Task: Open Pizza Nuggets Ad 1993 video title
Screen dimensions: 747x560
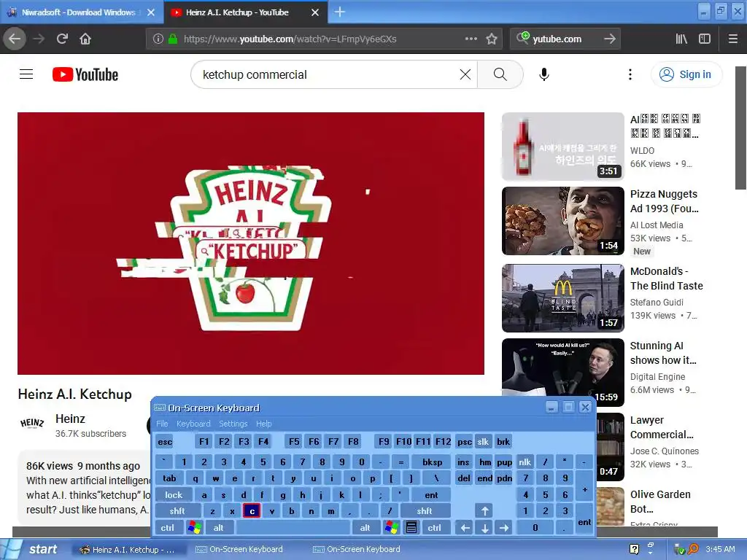Action: [664, 201]
